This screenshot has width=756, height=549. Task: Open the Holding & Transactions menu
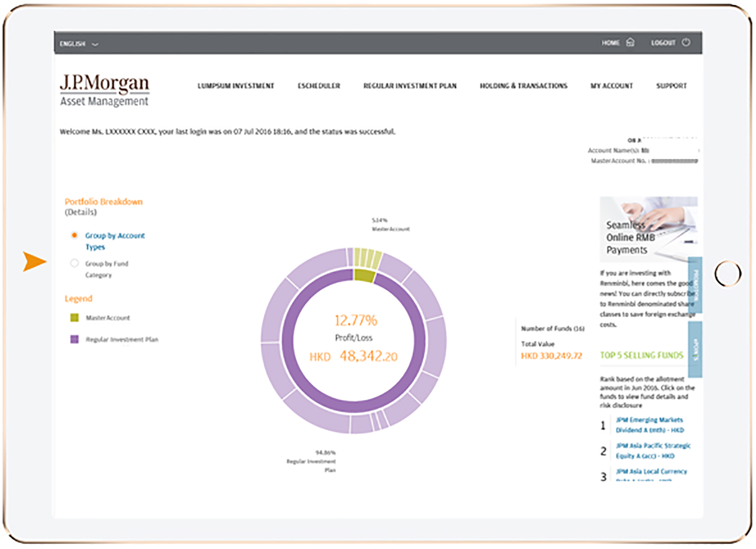pos(523,86)
